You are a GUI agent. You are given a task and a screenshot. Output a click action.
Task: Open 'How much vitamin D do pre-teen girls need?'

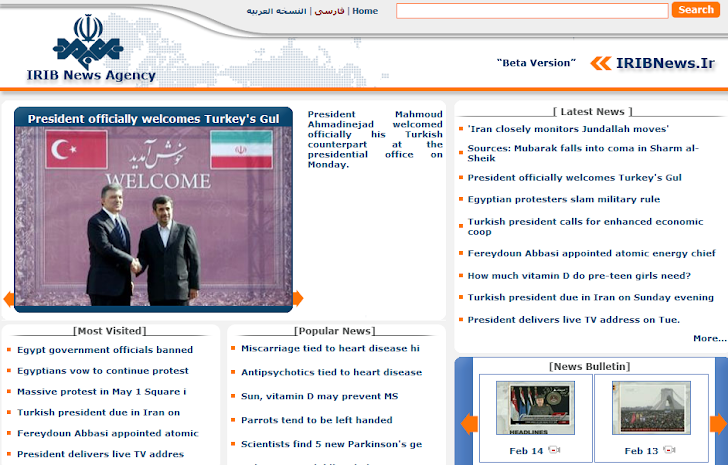click(x=579, y=276)
